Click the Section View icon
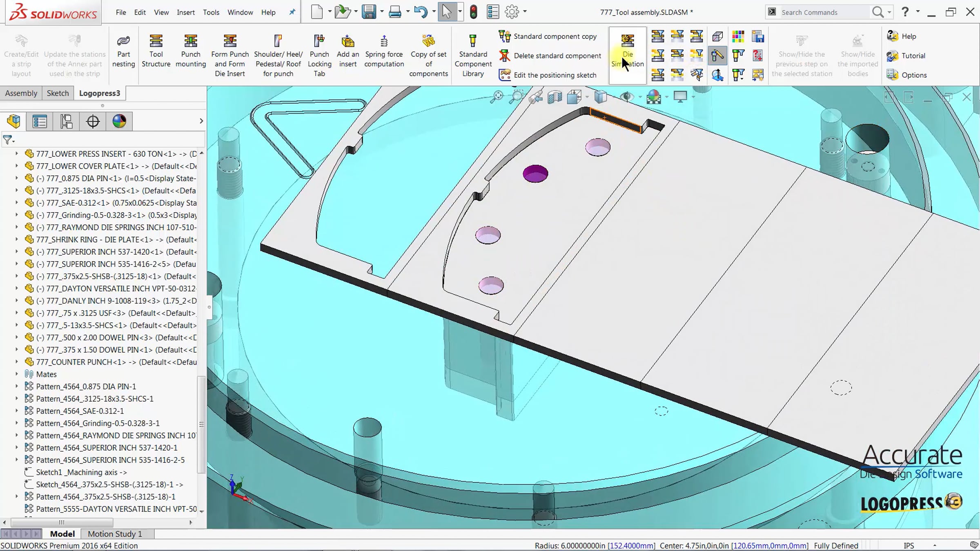980x551 pixels. [x=555, y=97]
